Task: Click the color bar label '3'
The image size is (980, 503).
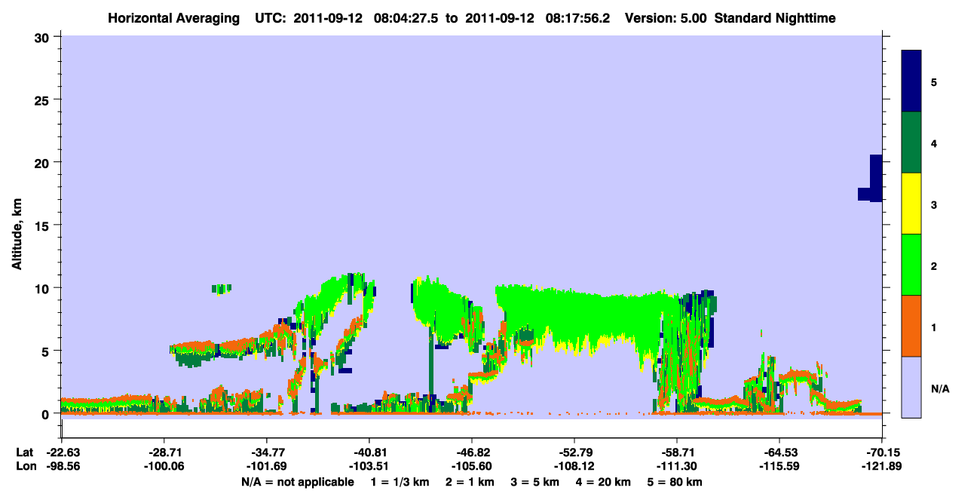Action: pos(934,204)
